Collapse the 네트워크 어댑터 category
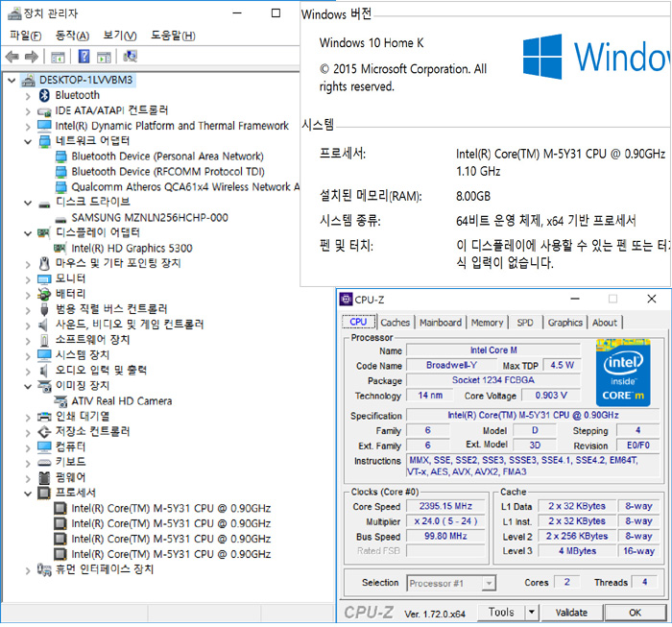Viewport: 672px width, 627px height. pos(28,141)
